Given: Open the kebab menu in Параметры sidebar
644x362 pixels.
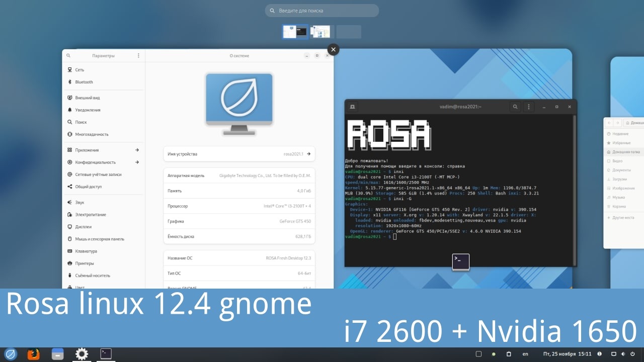Looking at the screenshot, I should tap(138, 56).
